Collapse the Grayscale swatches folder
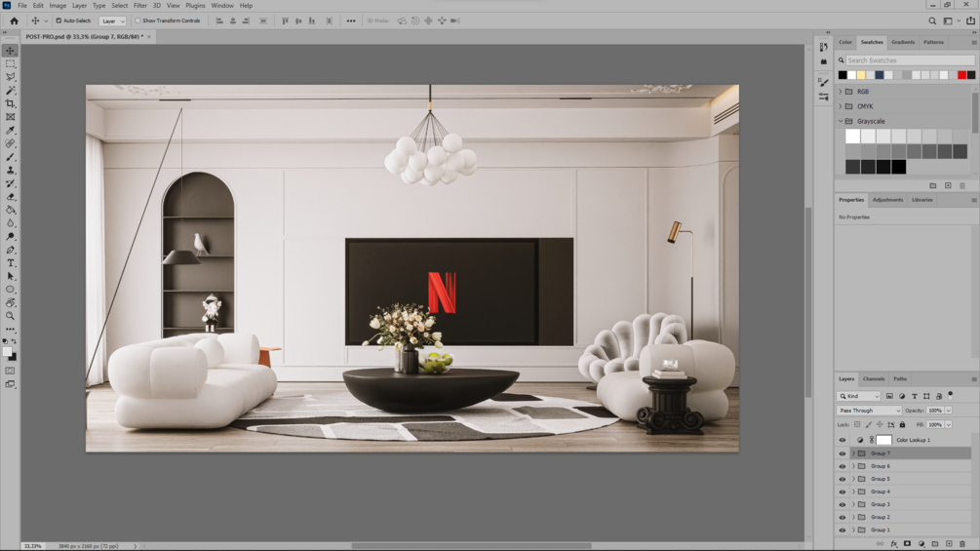The height and width of the screenshot is (551, 980). (841, 121)
